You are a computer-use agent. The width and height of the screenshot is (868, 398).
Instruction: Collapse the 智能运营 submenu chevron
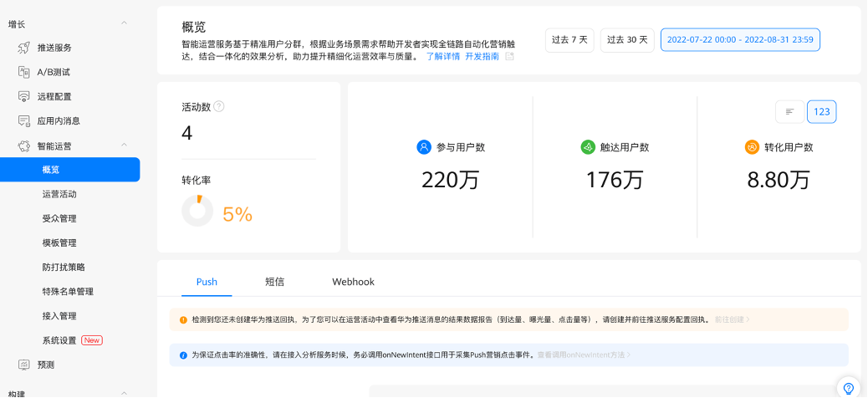point(125,145)
